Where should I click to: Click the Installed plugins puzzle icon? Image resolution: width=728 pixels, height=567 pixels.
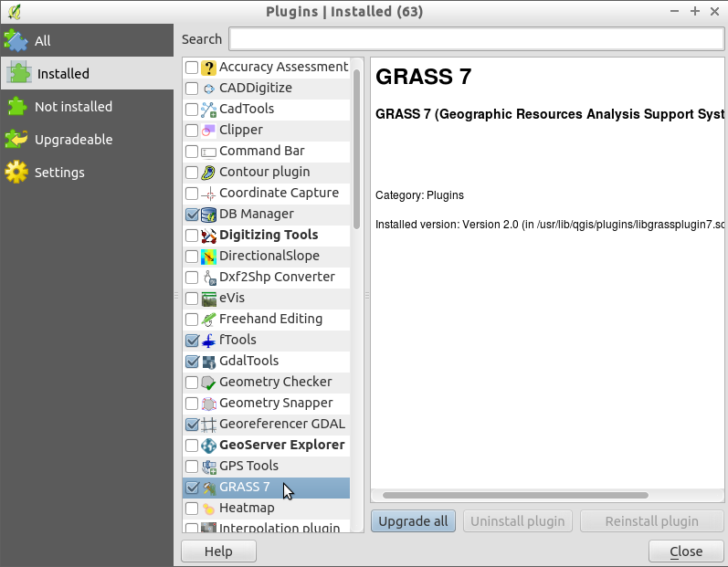click(19, 73)
